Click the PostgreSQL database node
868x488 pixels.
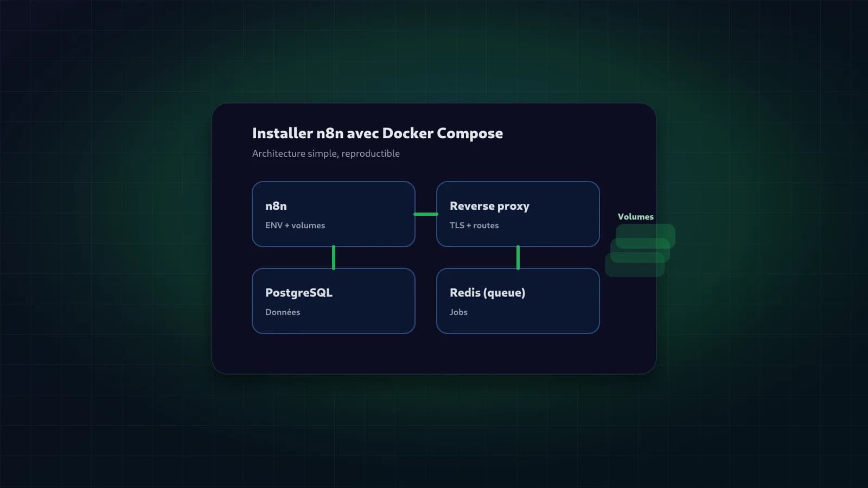[333, 300]
